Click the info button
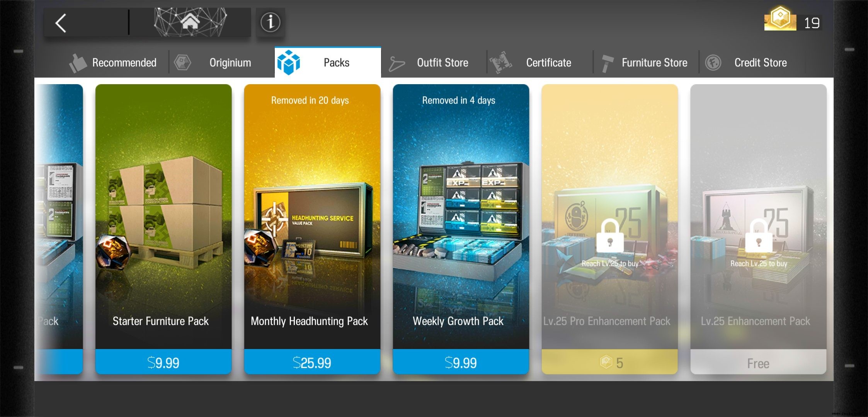 (270, 22)
